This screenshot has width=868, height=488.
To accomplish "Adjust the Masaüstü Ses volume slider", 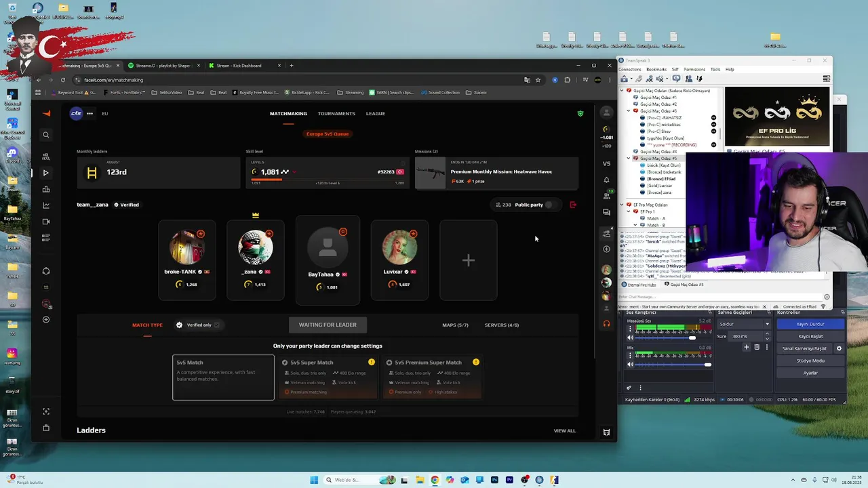I will coord(674,338).
